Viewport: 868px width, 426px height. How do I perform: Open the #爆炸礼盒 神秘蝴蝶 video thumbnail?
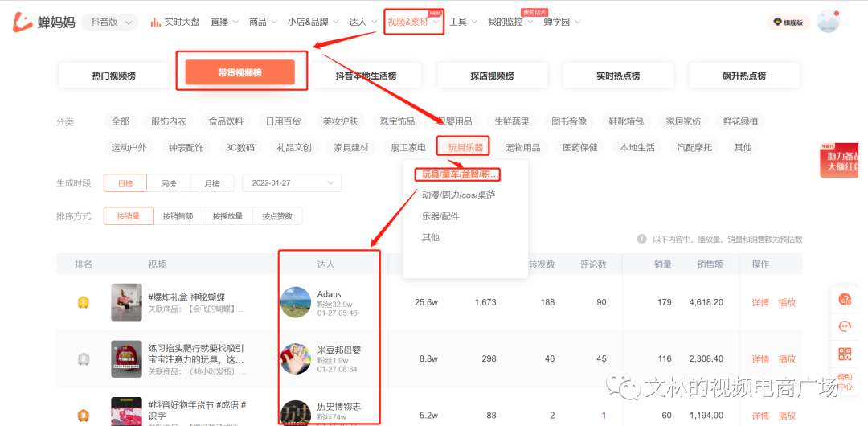point(127,302)
